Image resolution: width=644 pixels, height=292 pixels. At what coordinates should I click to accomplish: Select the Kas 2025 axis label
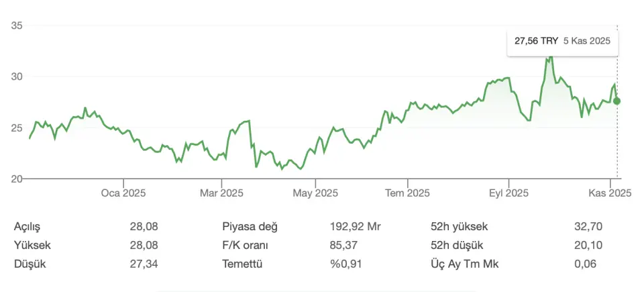click(610, 193)
